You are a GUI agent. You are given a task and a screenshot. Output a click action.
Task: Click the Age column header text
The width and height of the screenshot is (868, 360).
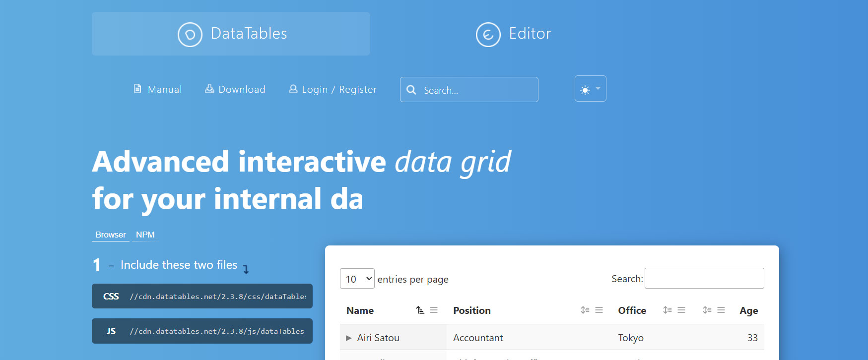point(749,311)
